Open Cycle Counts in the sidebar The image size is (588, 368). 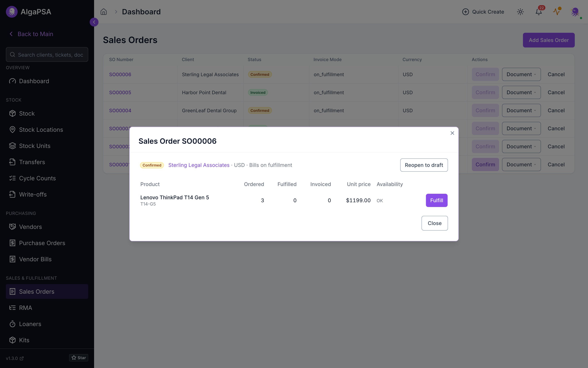47,178
